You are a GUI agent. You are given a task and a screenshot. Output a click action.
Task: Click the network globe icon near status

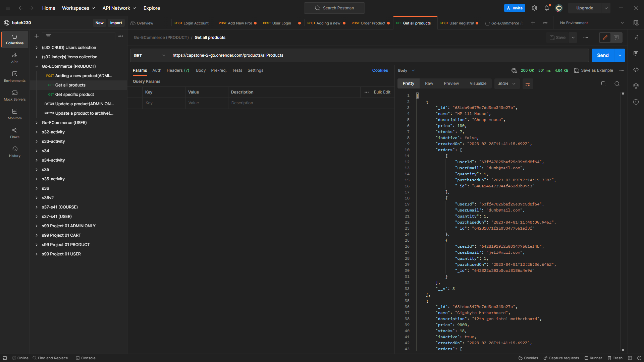point(514,70)
